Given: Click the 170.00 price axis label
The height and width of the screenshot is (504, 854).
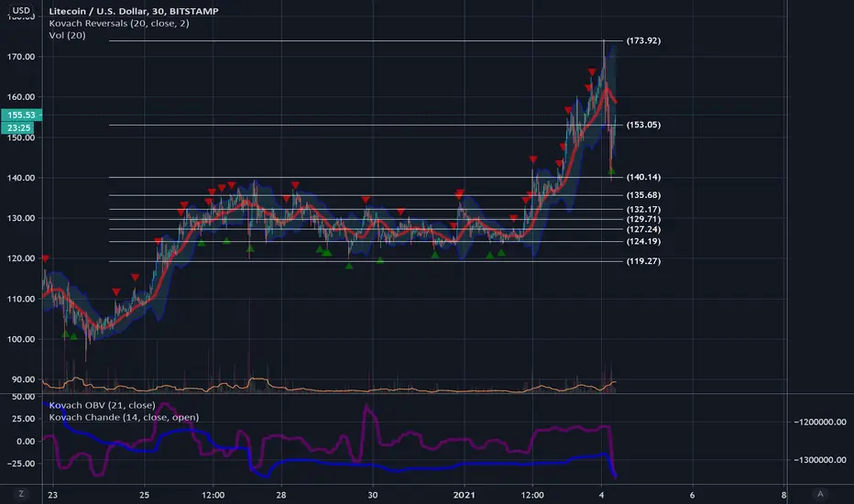Looking at the screenshot, I should click(x=21, y=57).
